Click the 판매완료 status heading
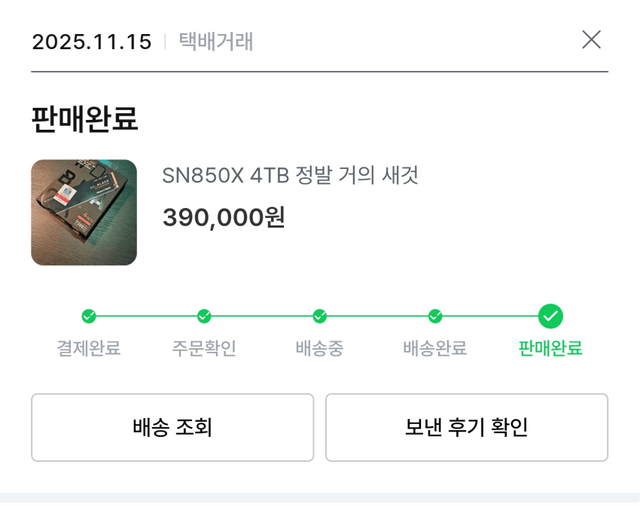 85,119
